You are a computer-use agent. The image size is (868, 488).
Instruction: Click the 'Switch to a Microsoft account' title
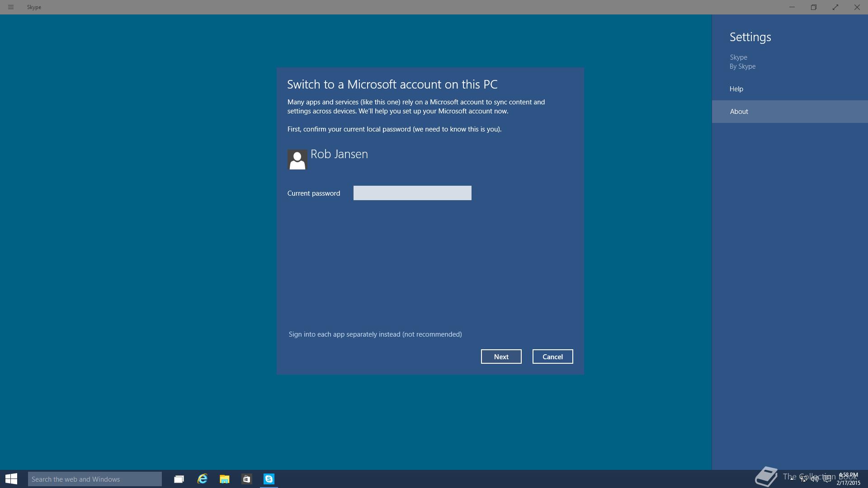392,84
